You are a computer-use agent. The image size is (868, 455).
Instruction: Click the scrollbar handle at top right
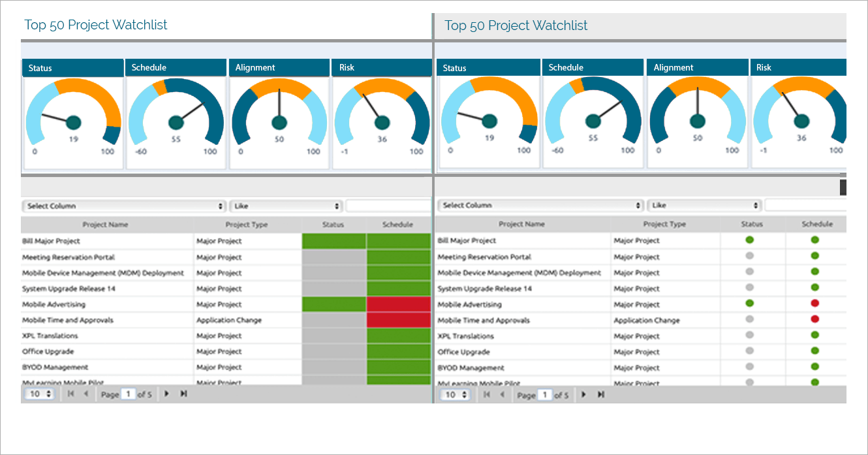click(843, 187)
